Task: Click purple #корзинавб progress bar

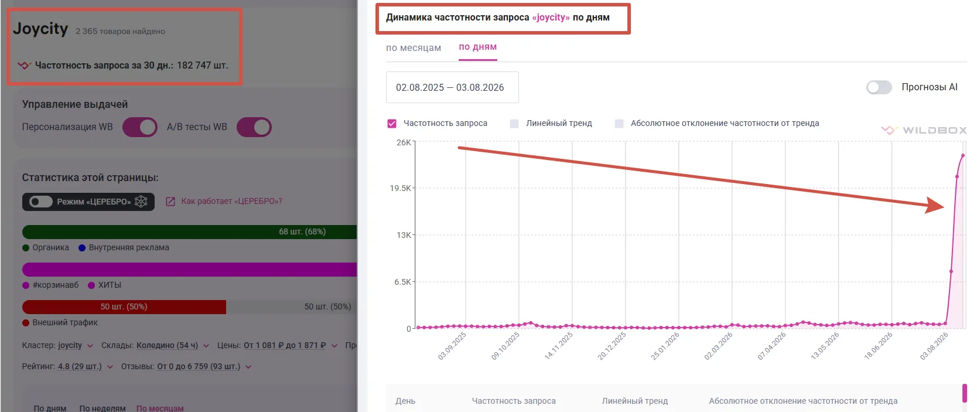Action: click(x=189, y=270)
